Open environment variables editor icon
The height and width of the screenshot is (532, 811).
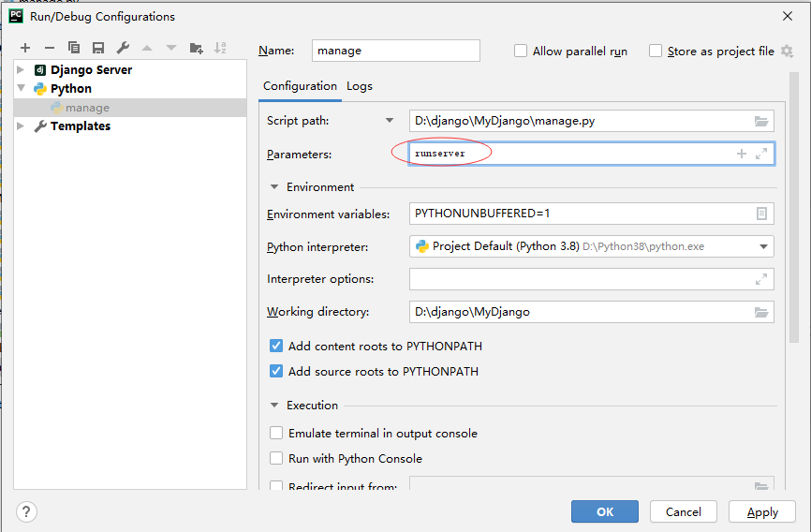click(761, 214)
